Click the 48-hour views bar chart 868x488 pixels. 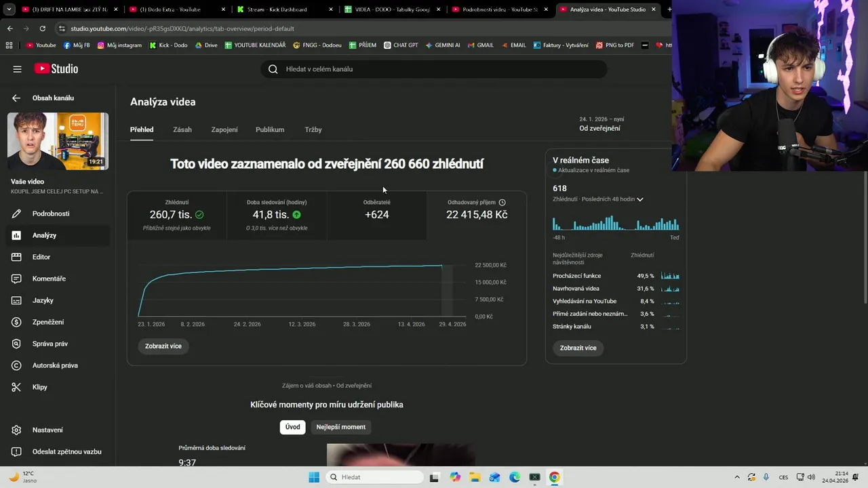(x=616, y=223)
